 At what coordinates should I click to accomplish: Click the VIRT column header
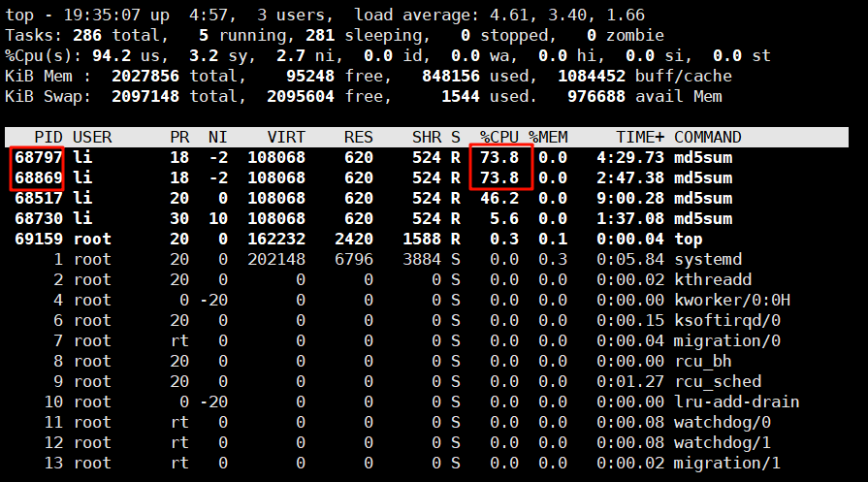point(286,138)
